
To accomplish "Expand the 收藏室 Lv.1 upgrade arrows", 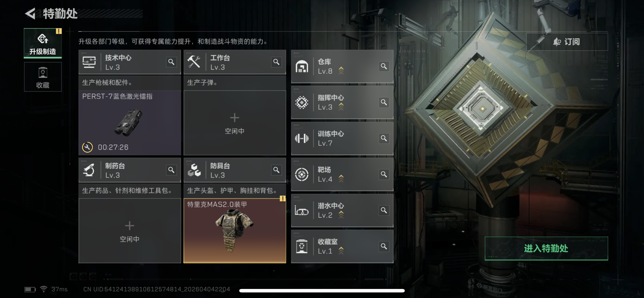I will (341, 251).
